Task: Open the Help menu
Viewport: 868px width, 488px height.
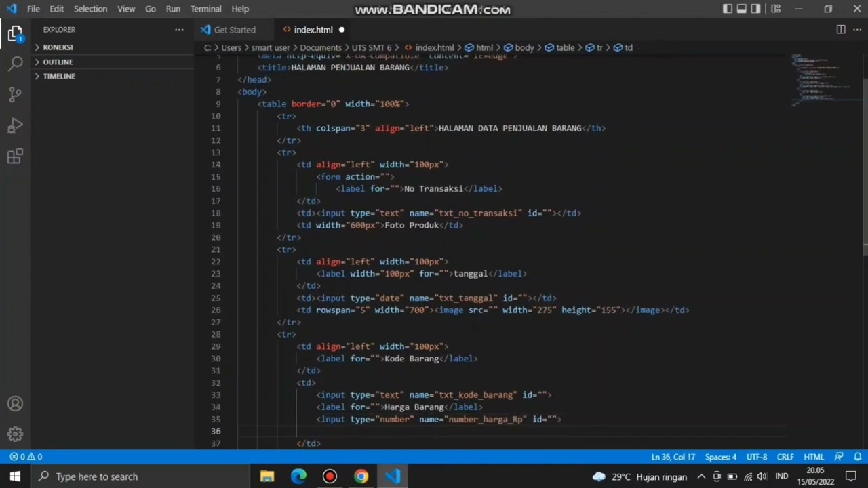Action: click(240, 9)
